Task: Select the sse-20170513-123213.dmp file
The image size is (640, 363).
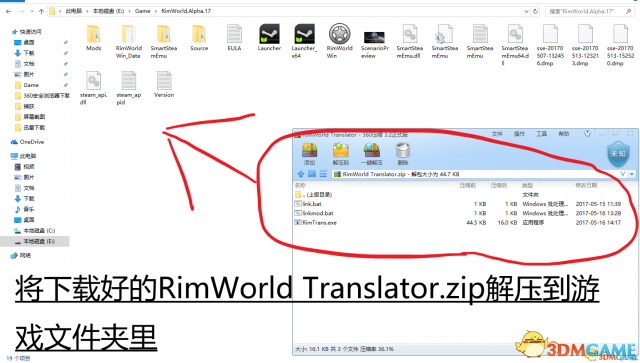Action: pos(585,45)
